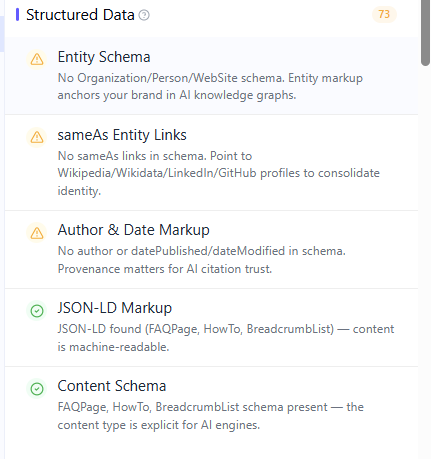Select the sameAs Entity Links title

pos(122,135)
